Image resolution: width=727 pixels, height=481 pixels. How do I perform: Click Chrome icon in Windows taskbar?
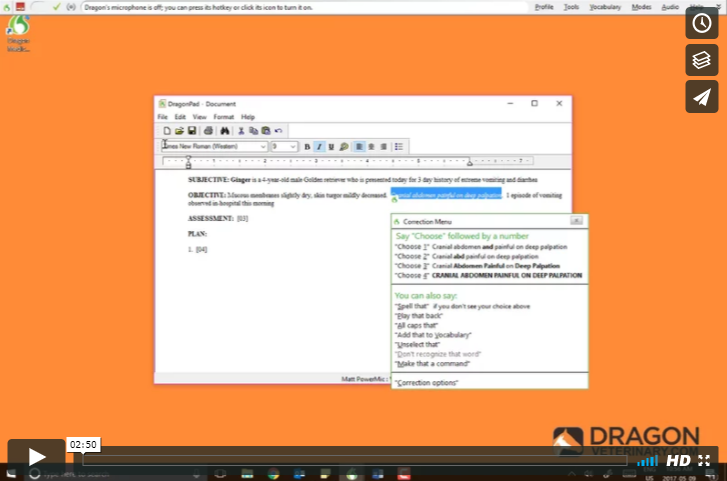pos(274,474)
